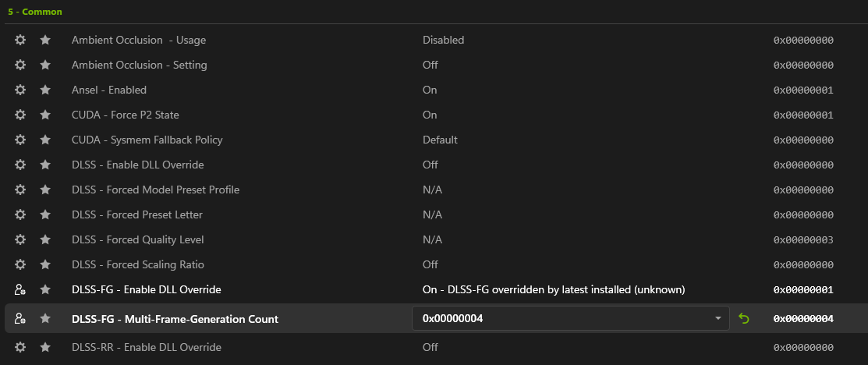Select DLSS - Enable DLL Override setting
Screen dimensions: 868x365
(138, 165)
